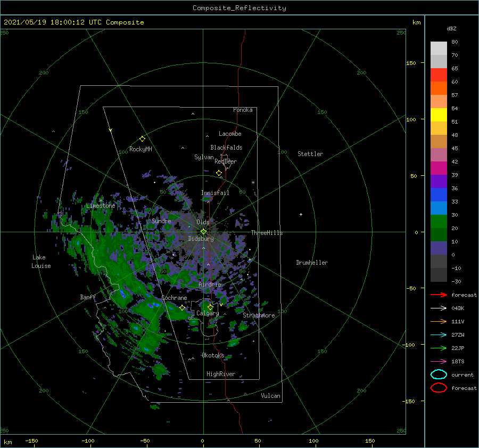The width and height of the screenshot is (479, 448).
Task: Click the Calgary city label
Action: [208, 313]
